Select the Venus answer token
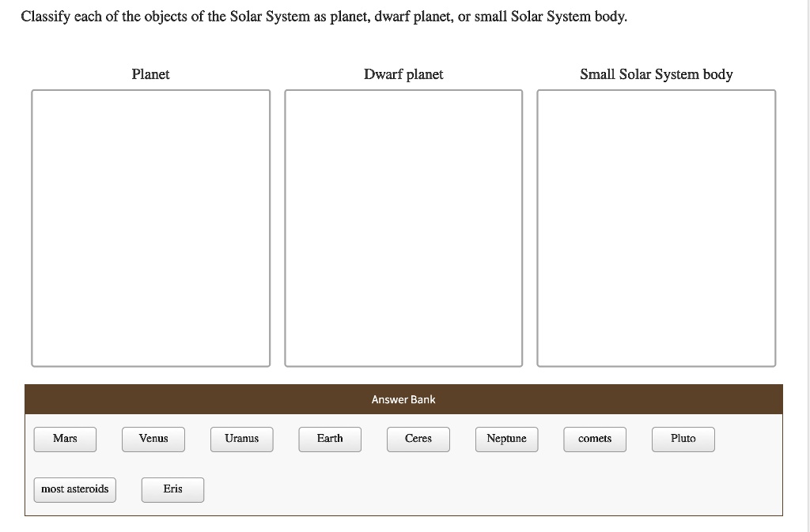Image resolution: width=810 pixels, height=532 pixels. pos(153,439)
